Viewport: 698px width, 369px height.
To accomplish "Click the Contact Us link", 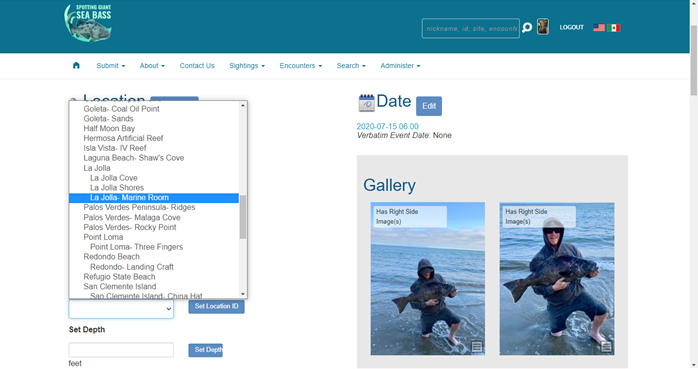I will (197, 65).
